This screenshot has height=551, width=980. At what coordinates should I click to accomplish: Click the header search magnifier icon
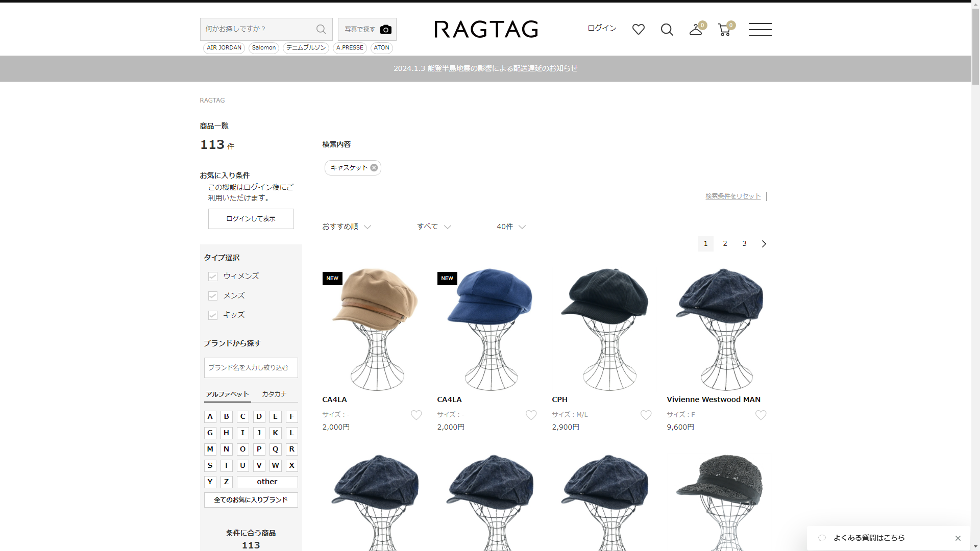point(667,29)
